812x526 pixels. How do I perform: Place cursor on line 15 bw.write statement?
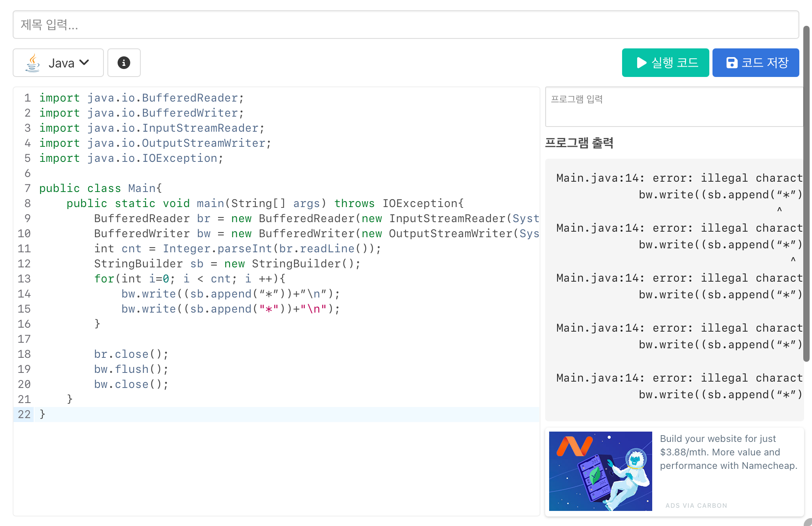tap(230, 309)
